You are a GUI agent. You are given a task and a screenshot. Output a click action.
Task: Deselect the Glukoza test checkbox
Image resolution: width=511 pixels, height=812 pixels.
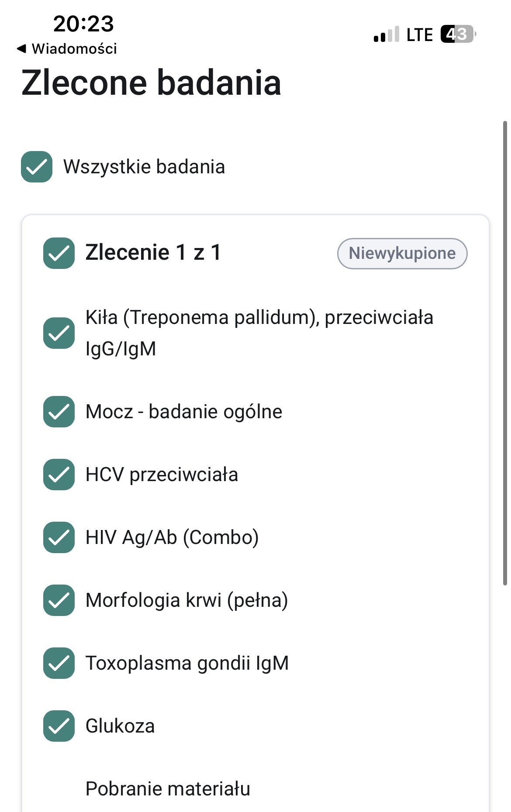click(59, 726)
